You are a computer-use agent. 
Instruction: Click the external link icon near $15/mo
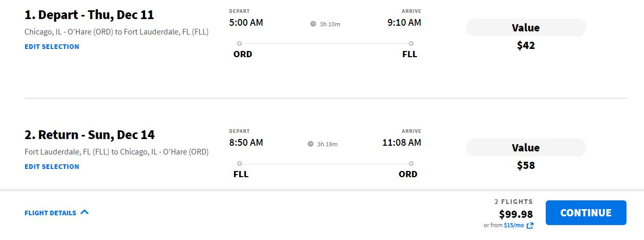tap(530, 226)
